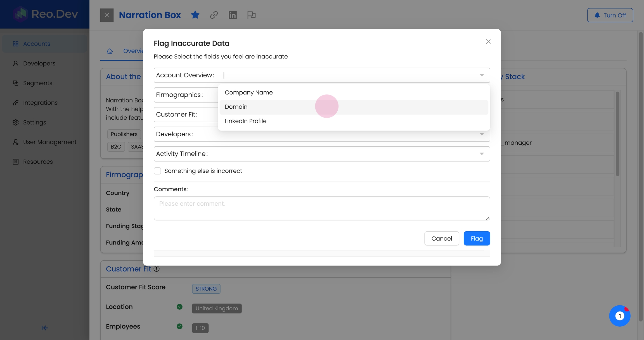Viewport: 644px width, 340px height.
Task: Open the LinkedIn profile icon
Action: [x=233, y=15]
